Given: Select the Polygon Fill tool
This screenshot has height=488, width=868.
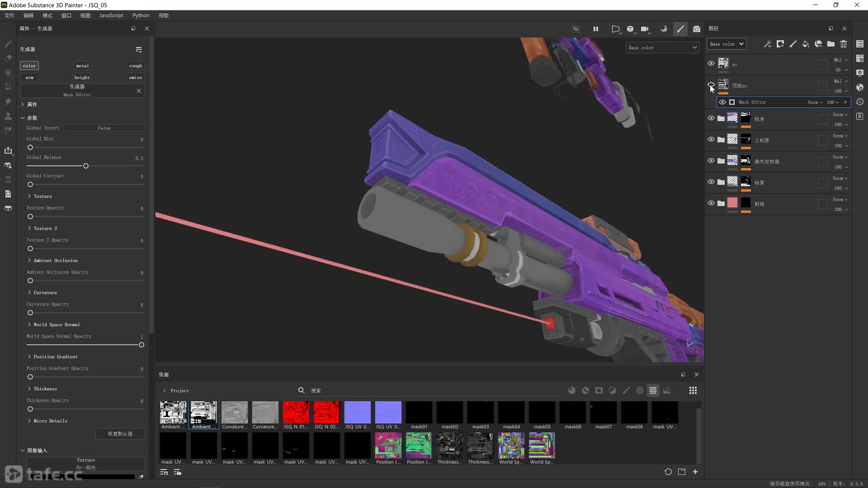Looking at the screenshot, I should [x=8, y=87].
